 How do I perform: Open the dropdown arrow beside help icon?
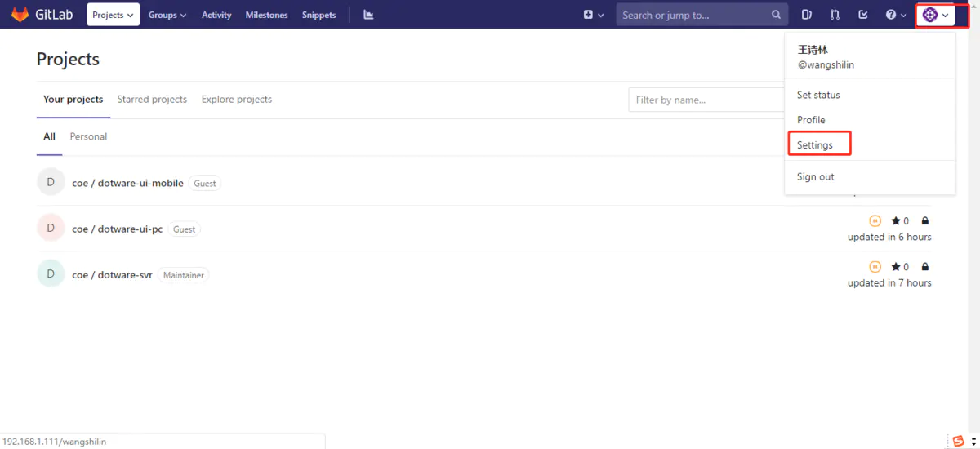point(904,16)
